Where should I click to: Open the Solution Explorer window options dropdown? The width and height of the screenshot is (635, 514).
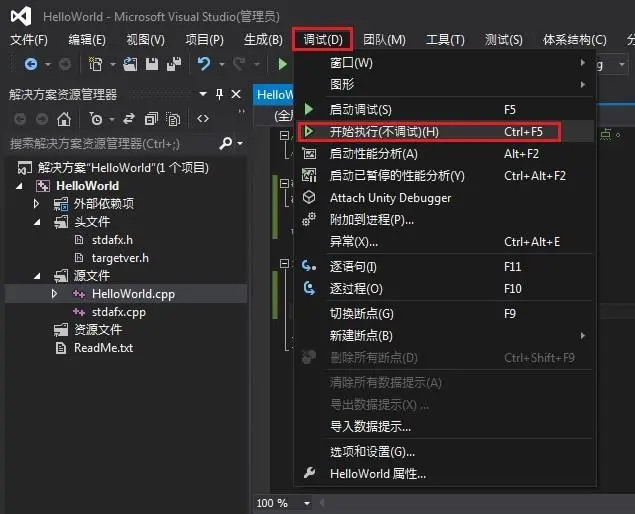[x=203, y=94]
